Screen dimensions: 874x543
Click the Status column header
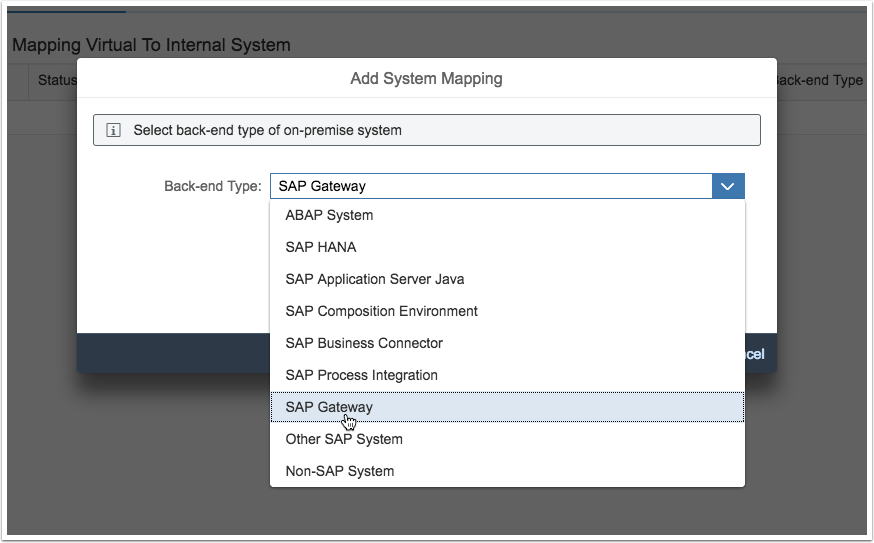pyautogui.click(x=57, y=80)
